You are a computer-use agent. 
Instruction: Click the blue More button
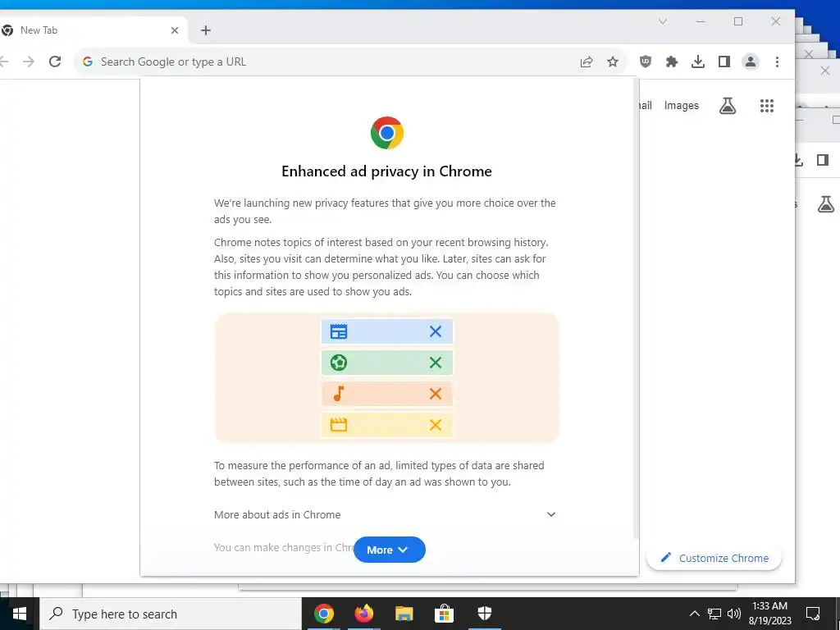(x=390, y=550)
